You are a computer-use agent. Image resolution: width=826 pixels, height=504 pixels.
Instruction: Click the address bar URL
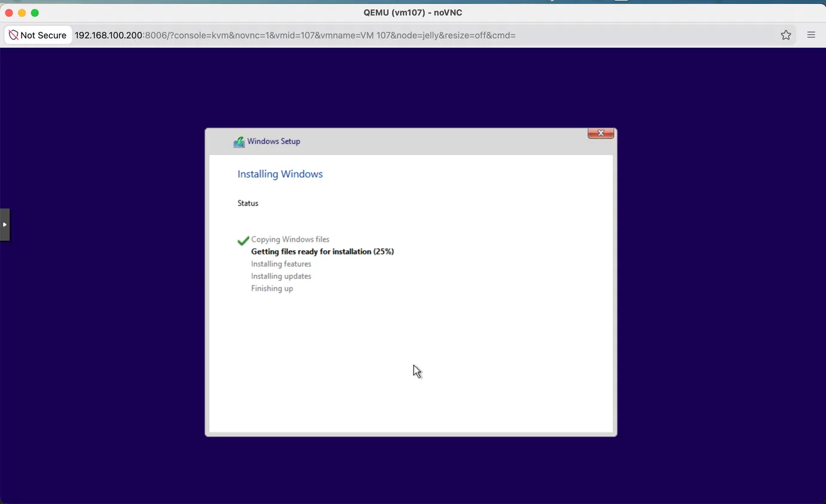coord(295,35)
